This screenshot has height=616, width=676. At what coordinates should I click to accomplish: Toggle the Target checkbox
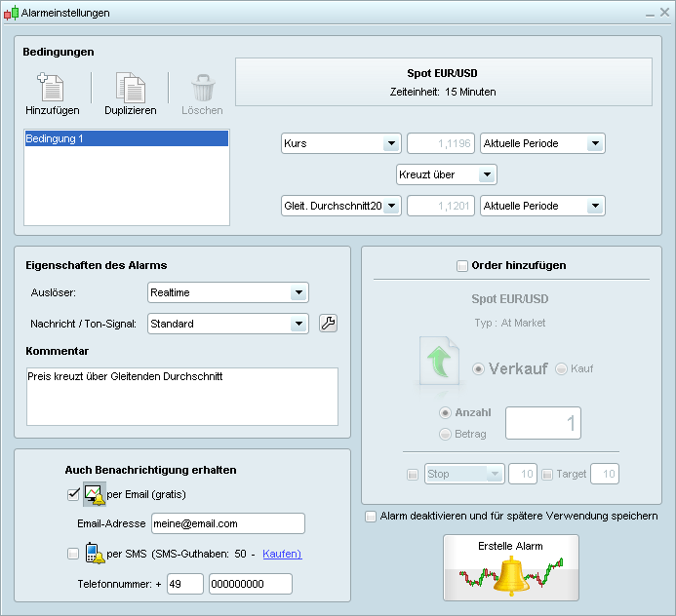547,475
